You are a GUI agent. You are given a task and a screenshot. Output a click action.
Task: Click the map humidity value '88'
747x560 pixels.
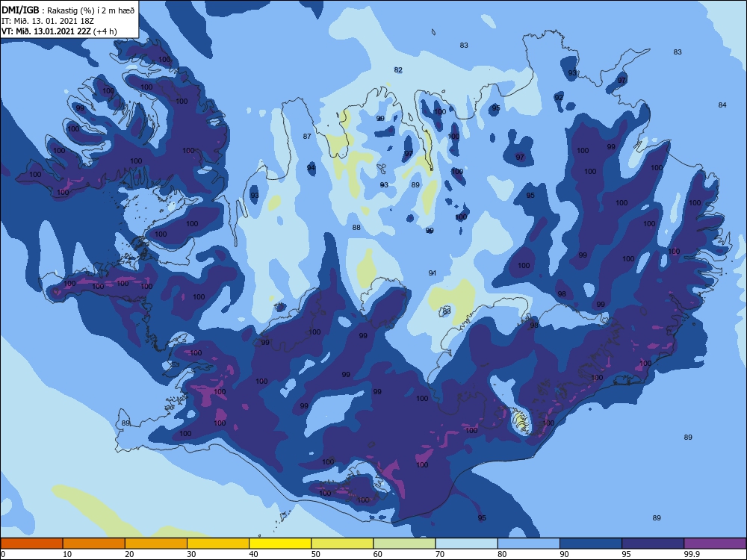pyautogui.click(x=356, y=228)
